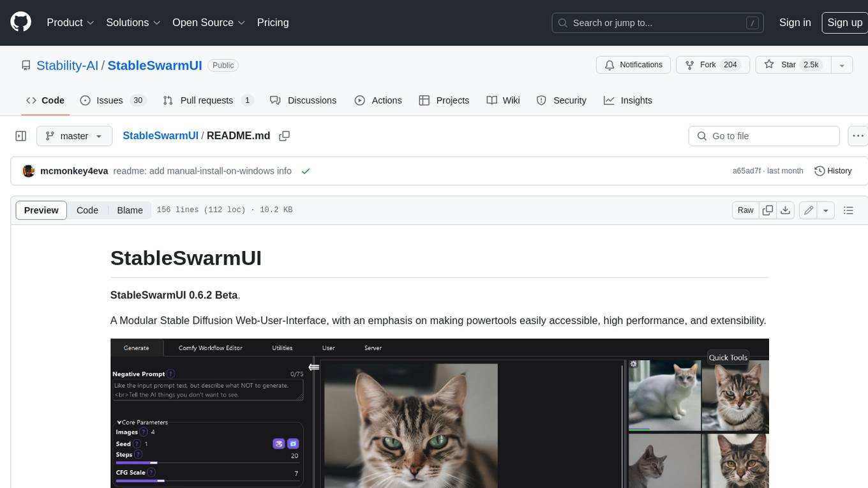Click the Notifications bell button
The width and height of the screenshot is (868, 488).
click(634, 65)
